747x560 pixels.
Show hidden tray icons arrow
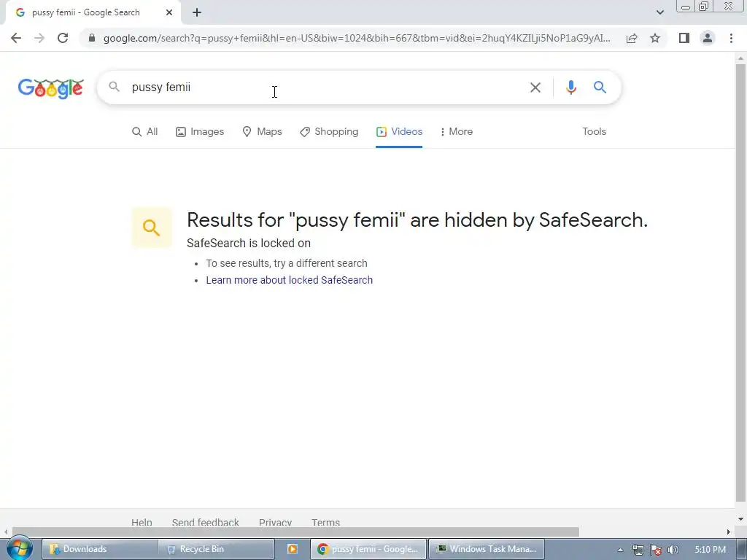pyautogui.click(x=620, y=550)
